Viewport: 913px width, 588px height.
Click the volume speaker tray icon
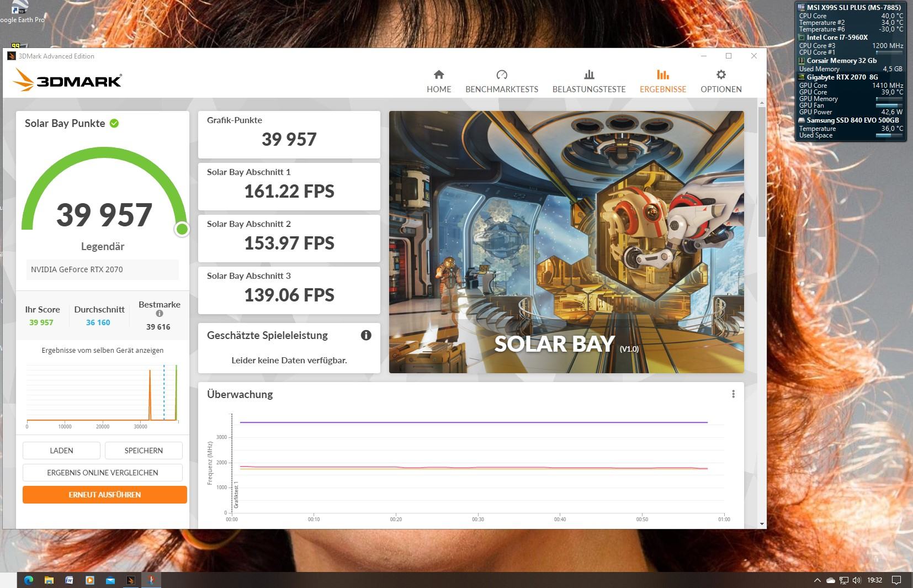tap(857, 580)
